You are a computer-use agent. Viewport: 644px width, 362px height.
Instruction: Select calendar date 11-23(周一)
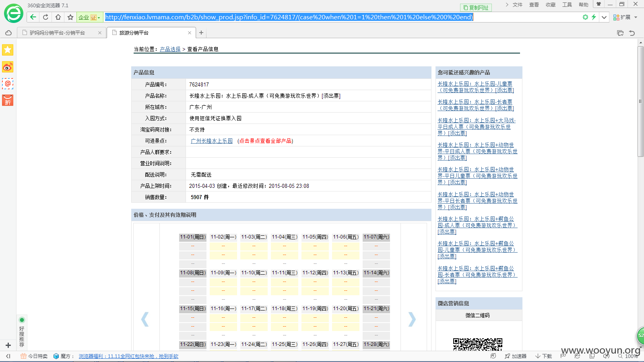pyautogui.click(x=223, y=344)
